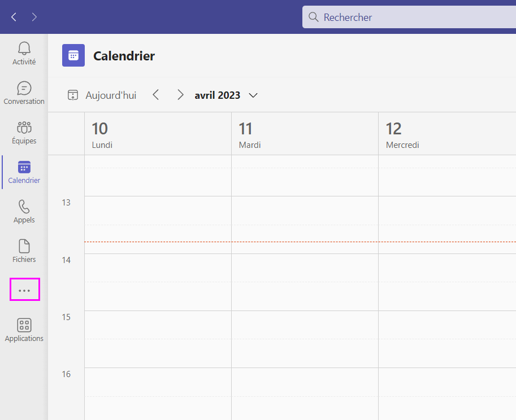Open Appels phone icon
The height and width of the screenshot is (420, 516).
coord(24,212)
